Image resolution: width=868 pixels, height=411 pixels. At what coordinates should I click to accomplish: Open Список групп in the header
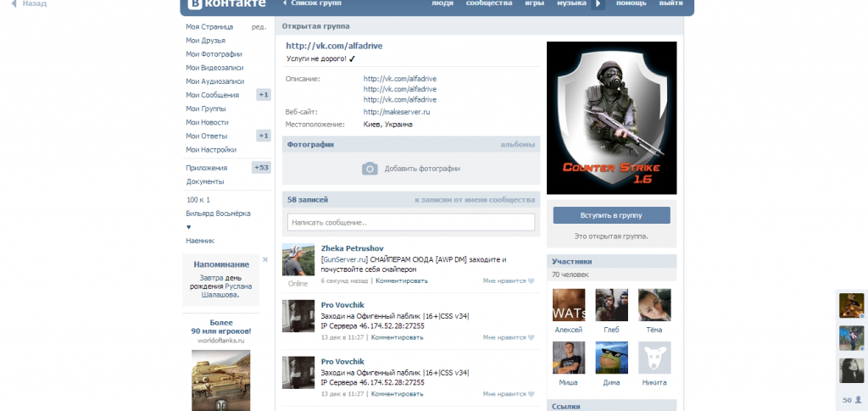[310, 4]
